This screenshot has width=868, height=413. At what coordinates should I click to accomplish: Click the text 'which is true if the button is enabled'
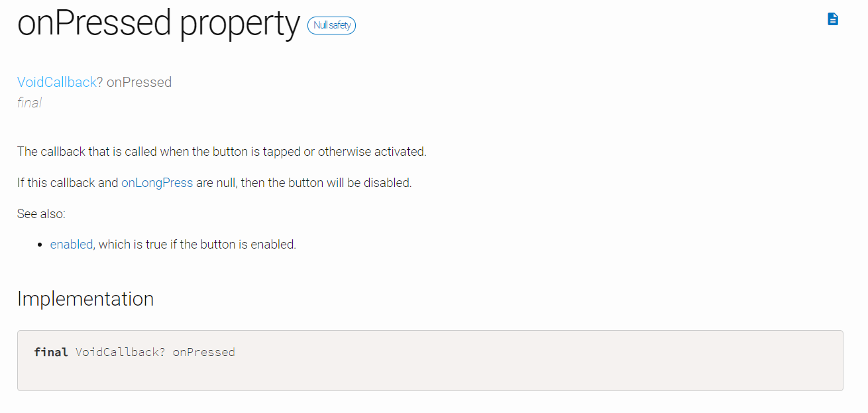point(197,244)
